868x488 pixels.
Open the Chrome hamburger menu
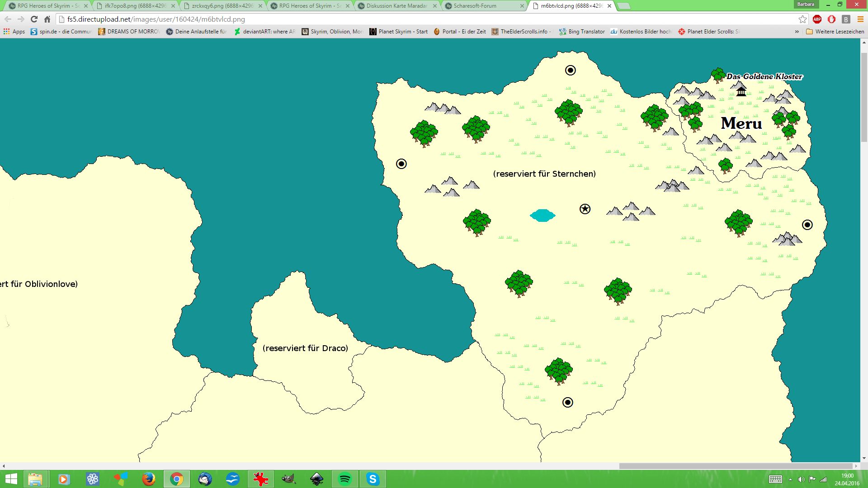860,19
